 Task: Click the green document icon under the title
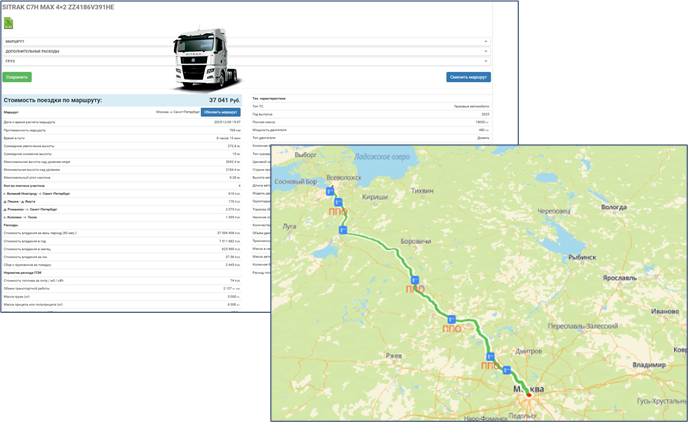point(10,24)
